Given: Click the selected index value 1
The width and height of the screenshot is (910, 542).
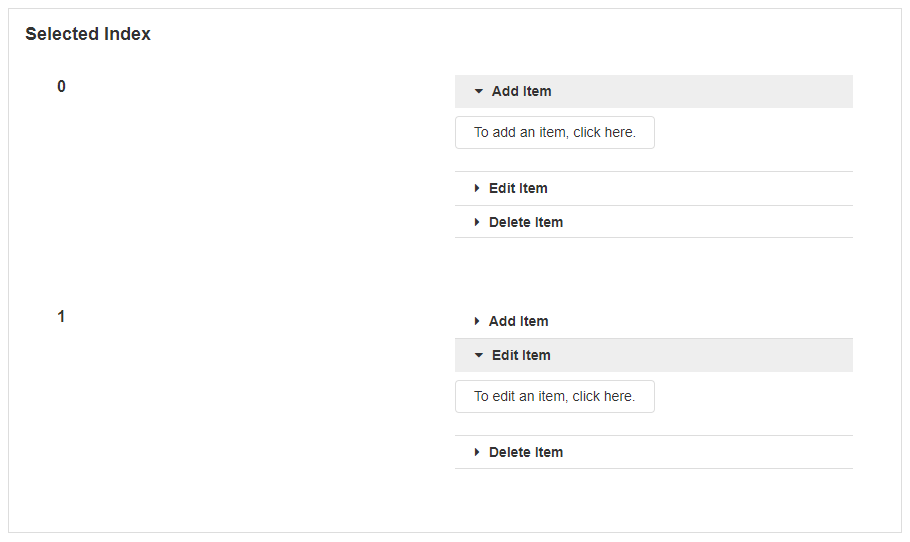Looking at the screenshot, I should pos(61,317).
